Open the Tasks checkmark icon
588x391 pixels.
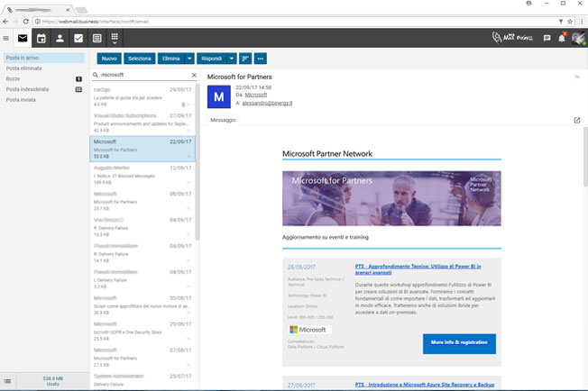click(x=78, y=38)
